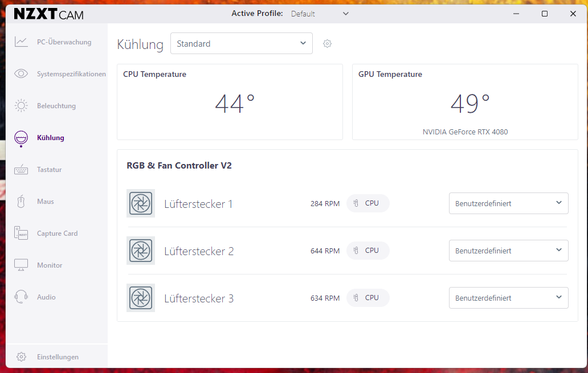Open Einstellungen label at bottom

(58, 357)
